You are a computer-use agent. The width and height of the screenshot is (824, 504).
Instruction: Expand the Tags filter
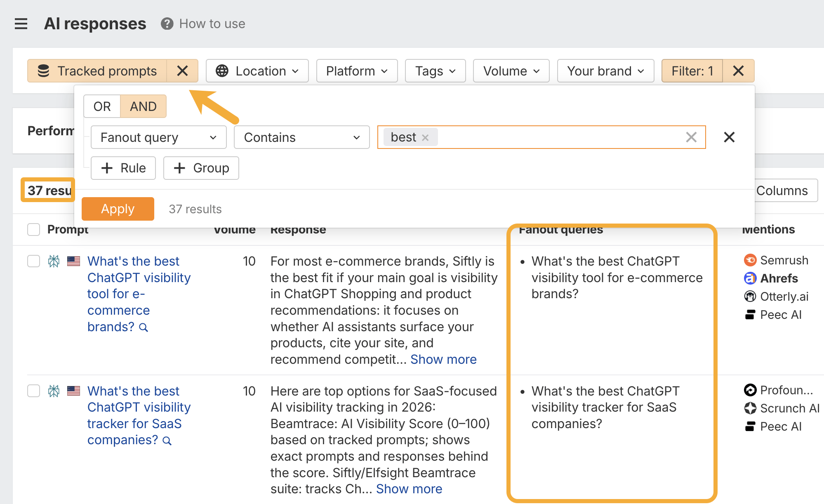(x=435, y=71)
